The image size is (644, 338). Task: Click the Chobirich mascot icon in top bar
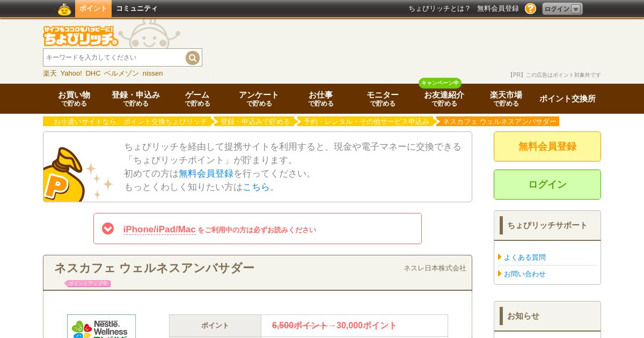tap(64, 9)
